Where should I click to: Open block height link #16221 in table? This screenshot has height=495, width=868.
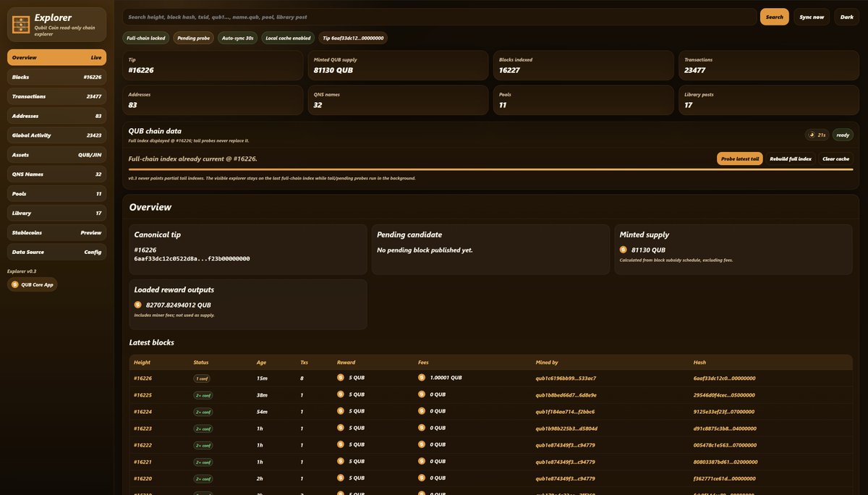coord(142,462)
